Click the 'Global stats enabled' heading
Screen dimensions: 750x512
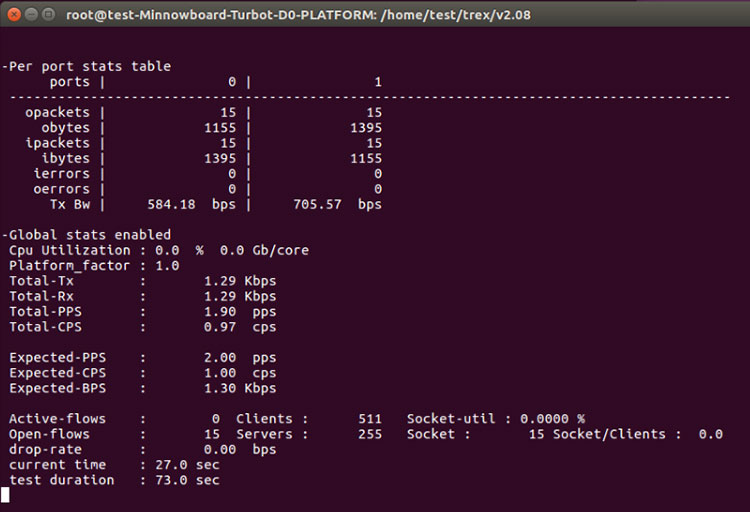coord(90,235)
